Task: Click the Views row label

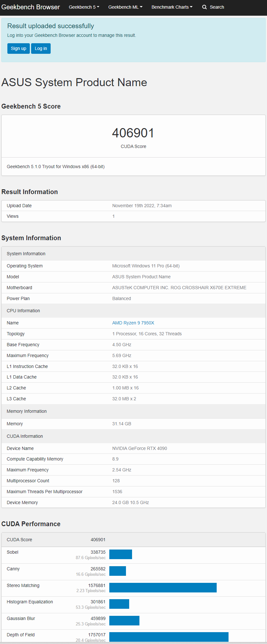Action: 13,216
